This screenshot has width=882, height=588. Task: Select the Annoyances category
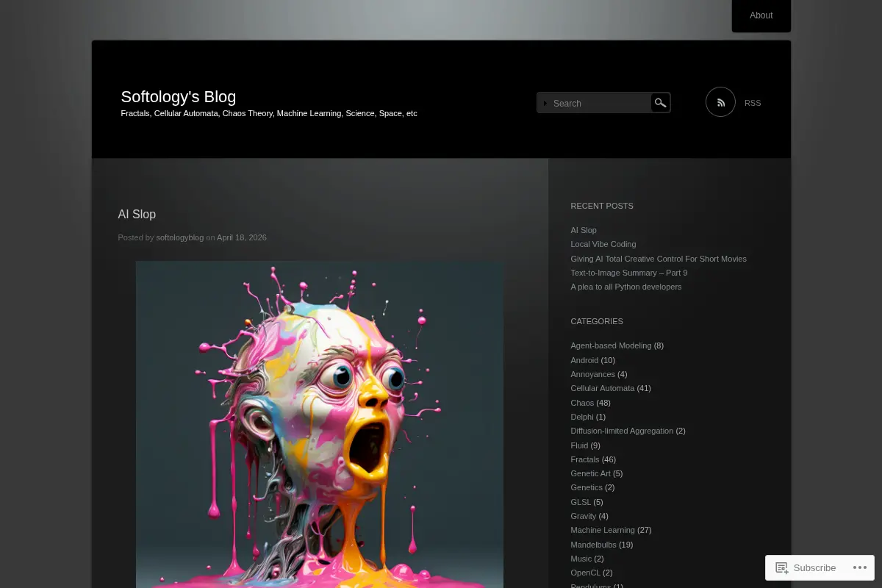pyautogui.click(x=592, y=374)
